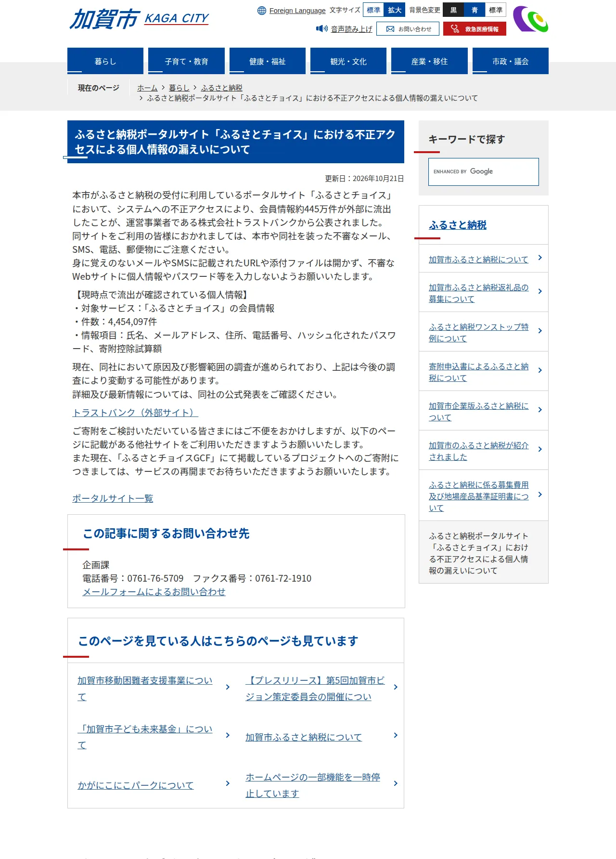This screenshot has height=859, width=616.
Task: Click the Kaga City emblem at top right
Action: point(530,19)
